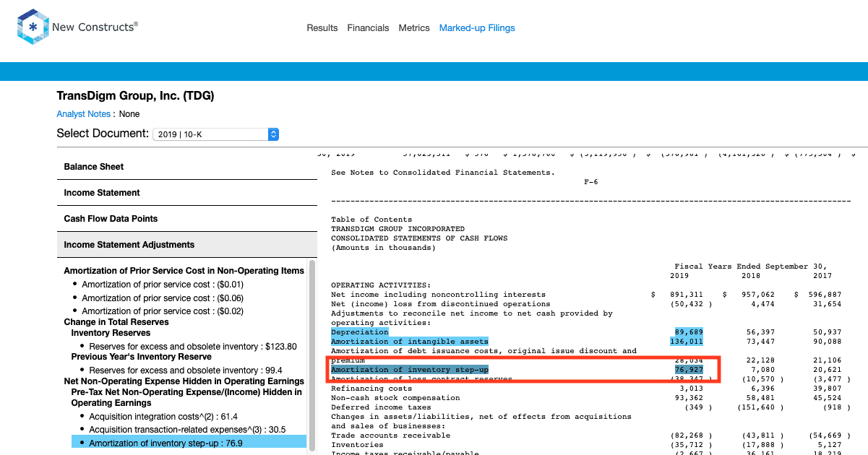
Task: Select the Income Statement Adjustments section
Action: (187, 245)
